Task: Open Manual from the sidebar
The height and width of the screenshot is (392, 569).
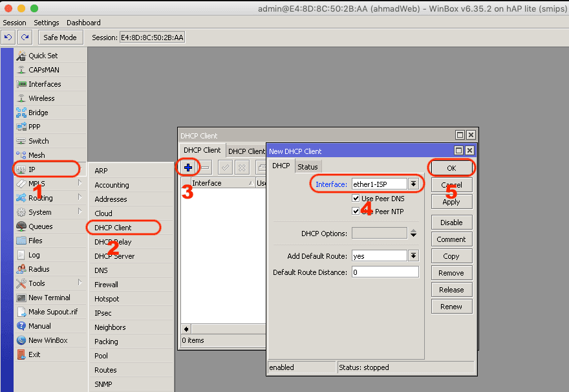Action: coord(50,326)
